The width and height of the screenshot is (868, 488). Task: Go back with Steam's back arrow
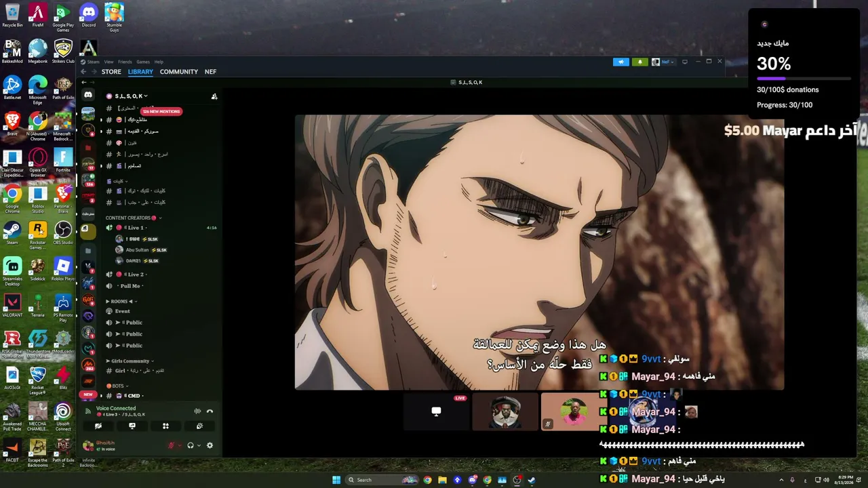[x=83, y=72]
